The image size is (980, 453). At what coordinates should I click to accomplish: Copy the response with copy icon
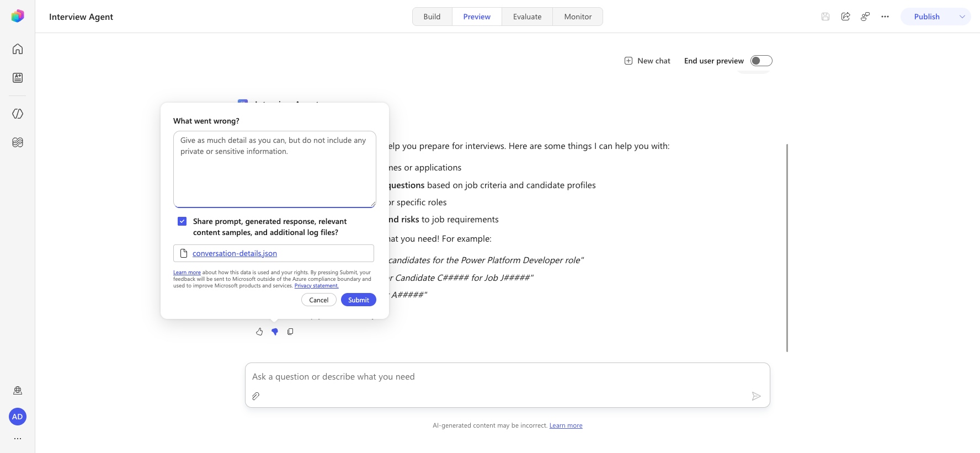[290, 332]
